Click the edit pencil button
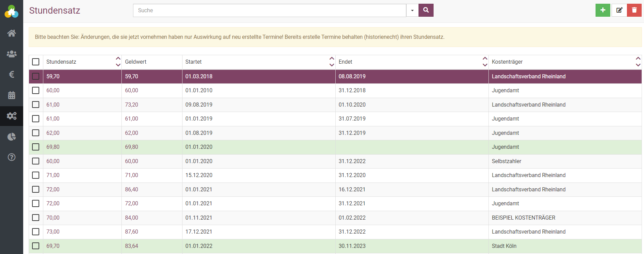Image resolution: width=644 pixels, height=254 pixels. tap(619, 10)
